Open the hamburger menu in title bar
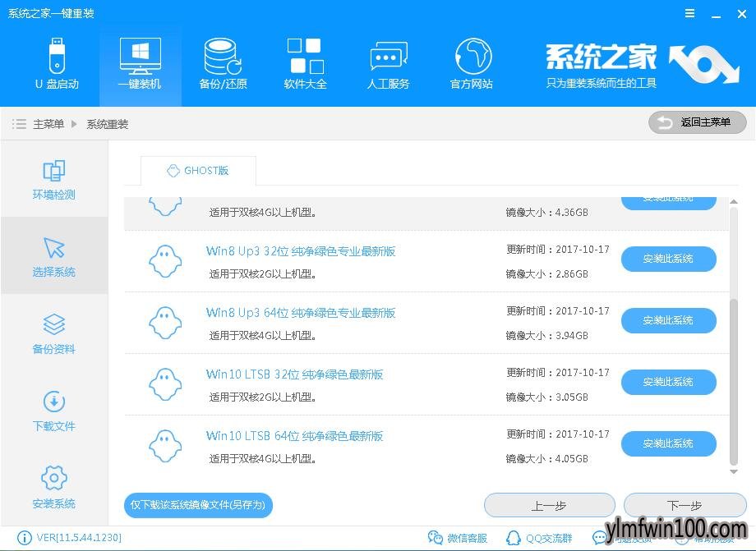Screen dimensions: 756x551 click(x=690, y=13)
